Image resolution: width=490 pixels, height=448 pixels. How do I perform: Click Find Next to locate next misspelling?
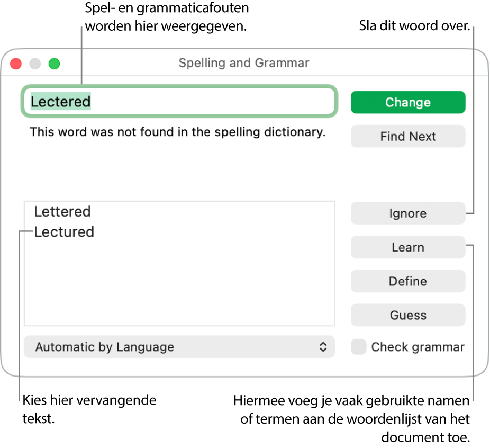pos(407,136)
